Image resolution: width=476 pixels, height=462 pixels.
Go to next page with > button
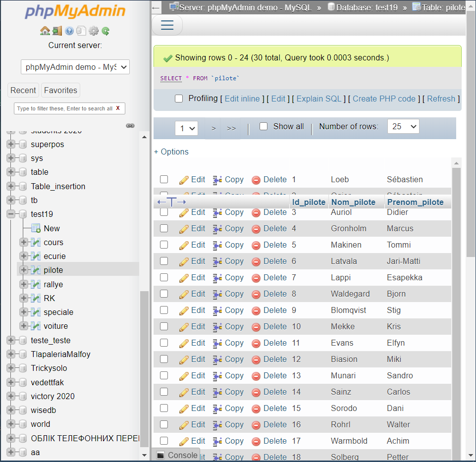[x=213, y=128]
